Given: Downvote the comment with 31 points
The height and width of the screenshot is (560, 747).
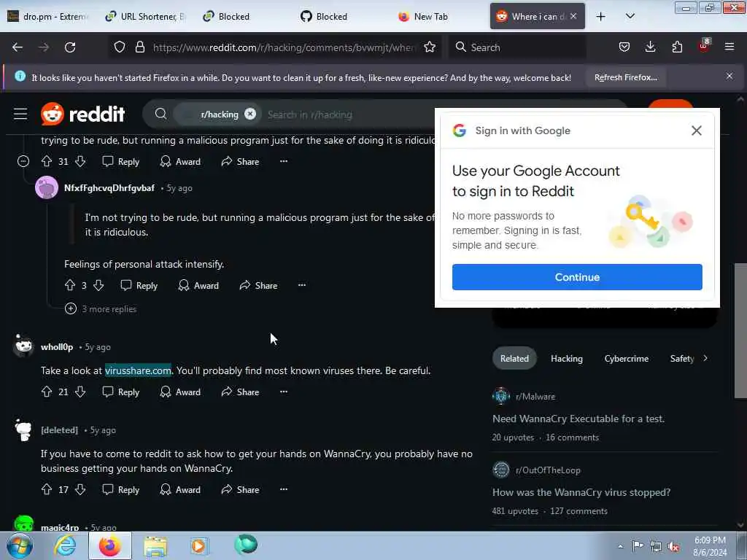Looking at the screenshot, I should [80, 161].
